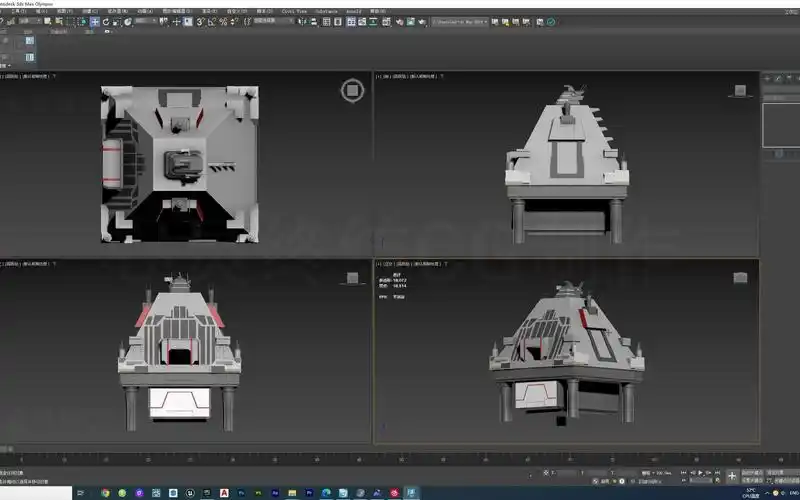The image size is (800, 500).
Task: Select the Move transform tool
Action: pyautogui.click(x=95, y=21)
